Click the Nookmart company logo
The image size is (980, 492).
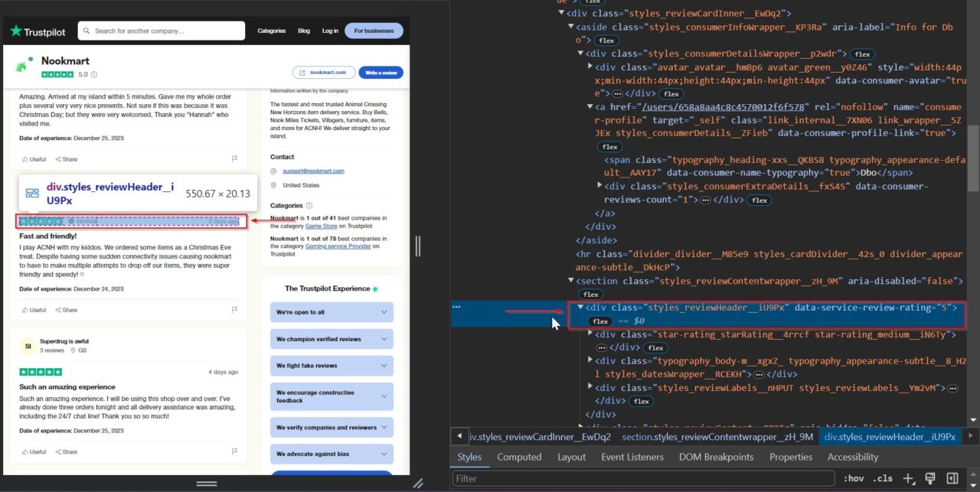pos(22,66)
